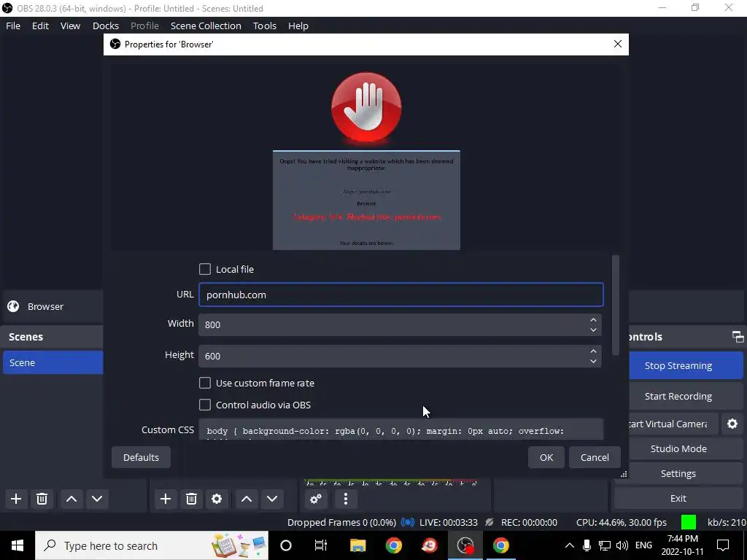The width and height of the screenshot is (747, 560).
Task: Move source up with arrow icon
Action: pyautogui.click(x=247, y=499)
